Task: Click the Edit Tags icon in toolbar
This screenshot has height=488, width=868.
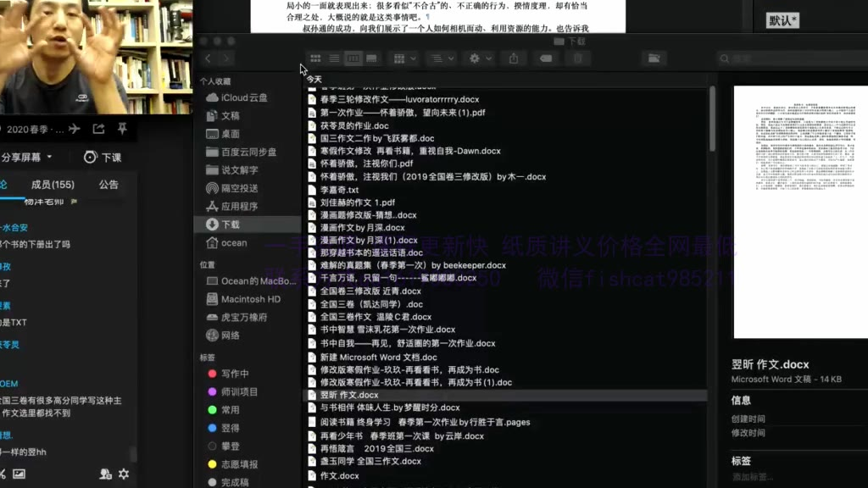Action: click(x=547, y=58)
